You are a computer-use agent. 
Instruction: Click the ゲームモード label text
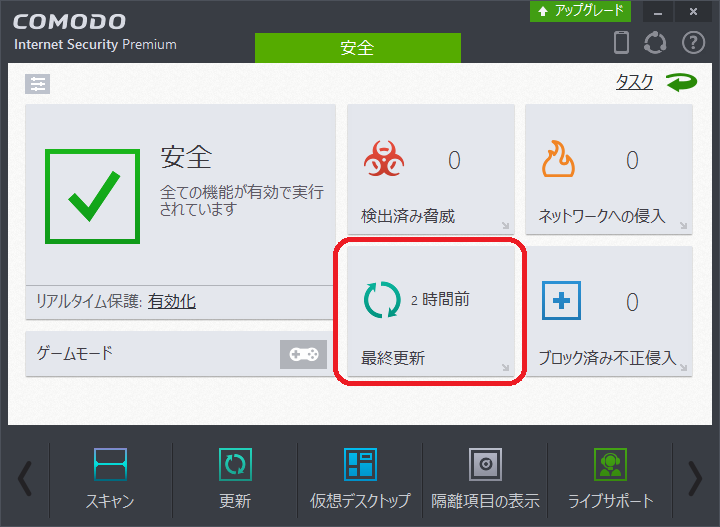74,353
